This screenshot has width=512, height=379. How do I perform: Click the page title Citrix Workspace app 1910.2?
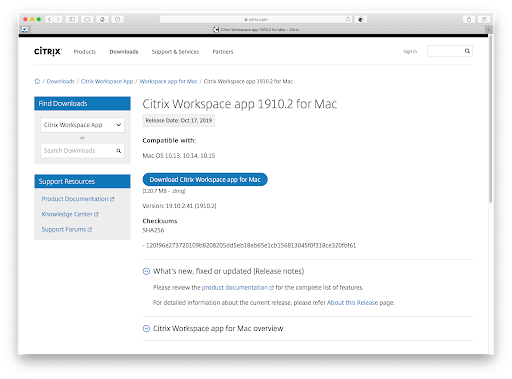tap(240, 104)
